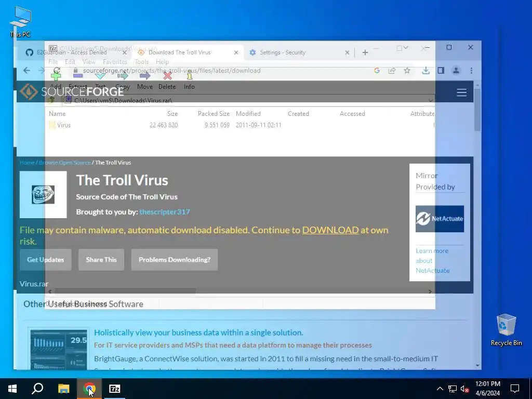
Task: Click the share page icon in Chrome
Action: coord(392,71)
